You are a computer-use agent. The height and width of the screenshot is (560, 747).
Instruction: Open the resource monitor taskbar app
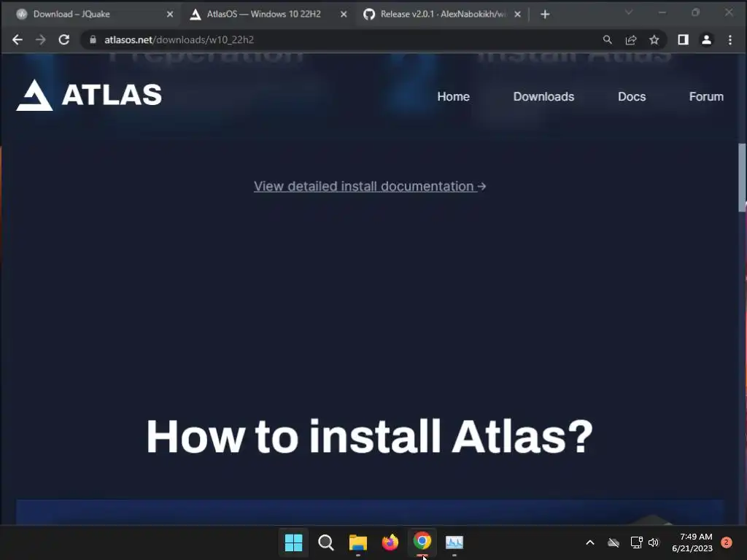coord(454,542)
